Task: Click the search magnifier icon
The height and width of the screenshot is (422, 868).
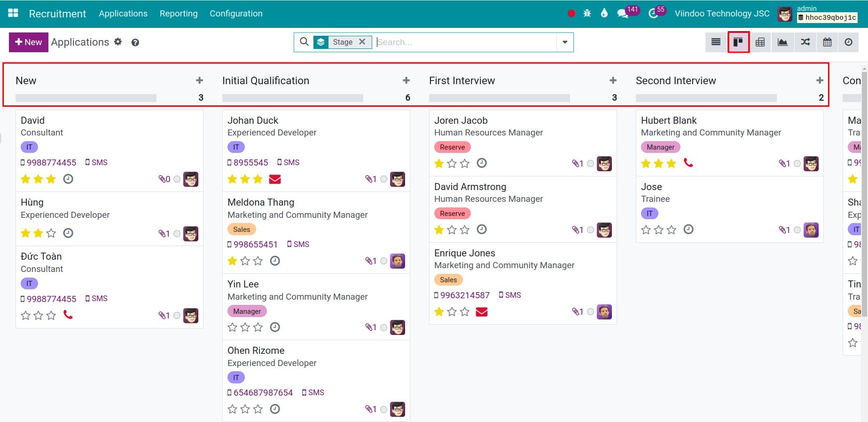Action: tap(304, 42)
